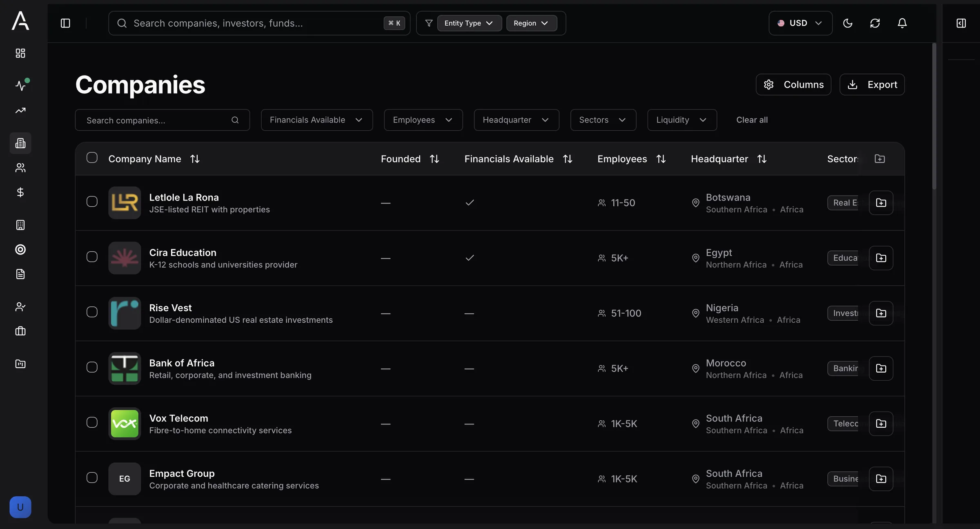The image size is (980, 529).
Task: Sort by the Employees column
Action: point(661,159)
